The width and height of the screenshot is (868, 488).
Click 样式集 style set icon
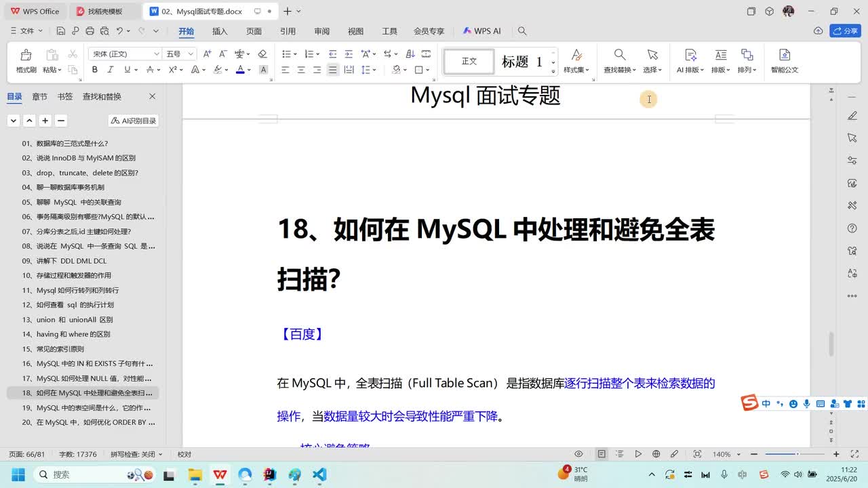point(576,55)
